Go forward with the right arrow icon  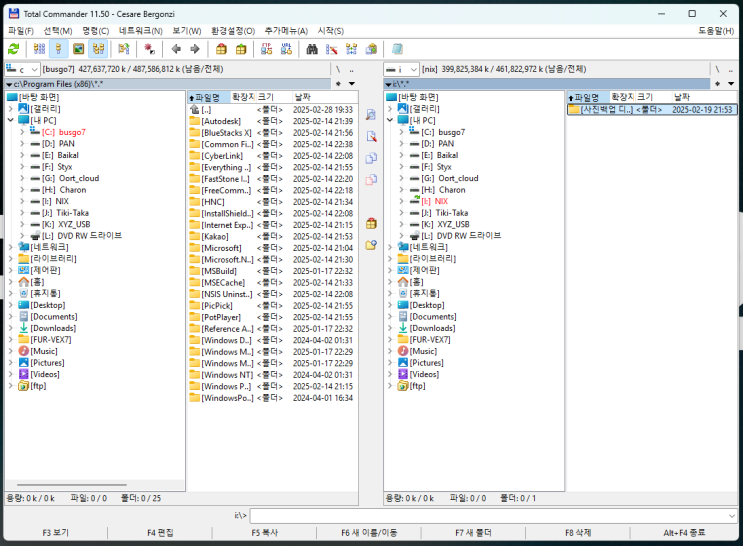click(x=195, y=49)
